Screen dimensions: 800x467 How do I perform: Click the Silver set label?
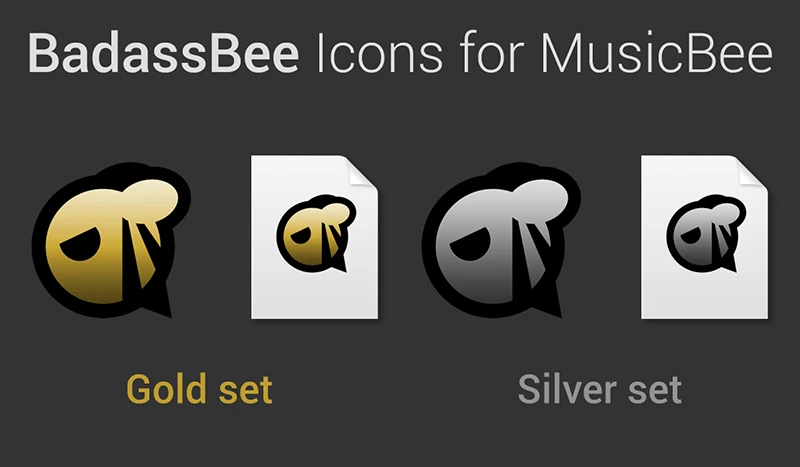point(599,389)
